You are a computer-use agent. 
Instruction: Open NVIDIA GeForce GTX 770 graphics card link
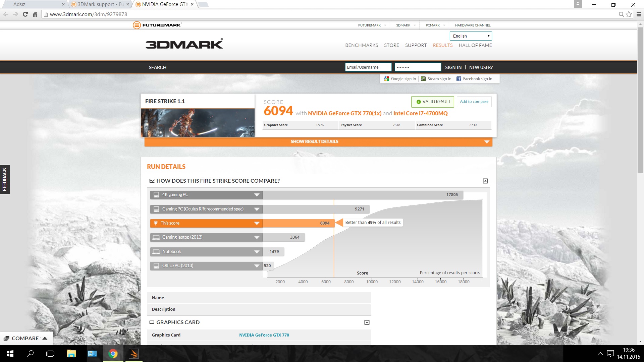pos(264,335)
